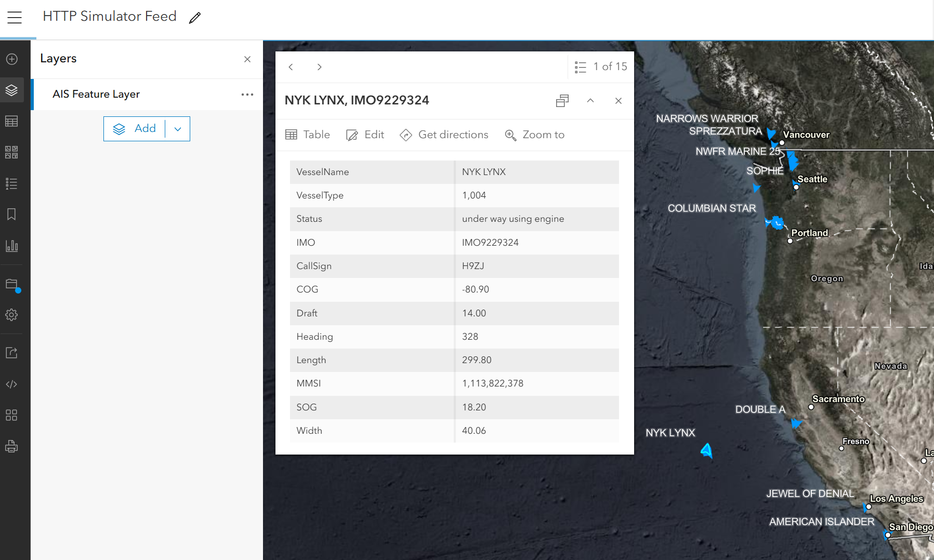Go to next feature in popup
The width and height of the screenshot is (934, 560).
click(x=320, y=67)
